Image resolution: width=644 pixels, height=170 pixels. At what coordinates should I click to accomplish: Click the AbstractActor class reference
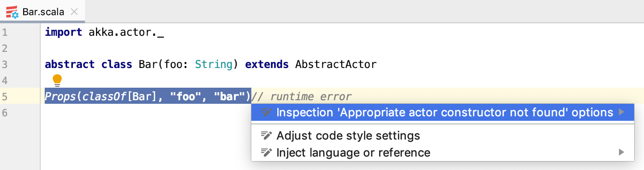336,64
